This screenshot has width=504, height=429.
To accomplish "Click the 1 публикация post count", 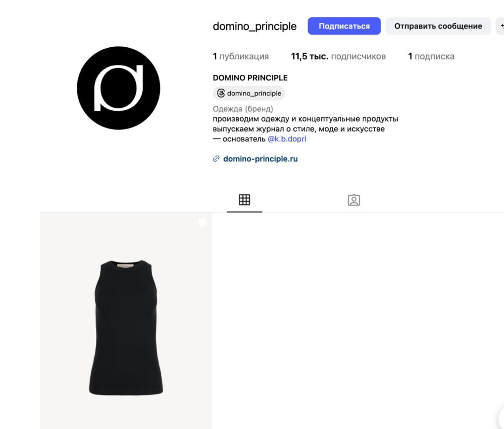I will click(241, 56).
